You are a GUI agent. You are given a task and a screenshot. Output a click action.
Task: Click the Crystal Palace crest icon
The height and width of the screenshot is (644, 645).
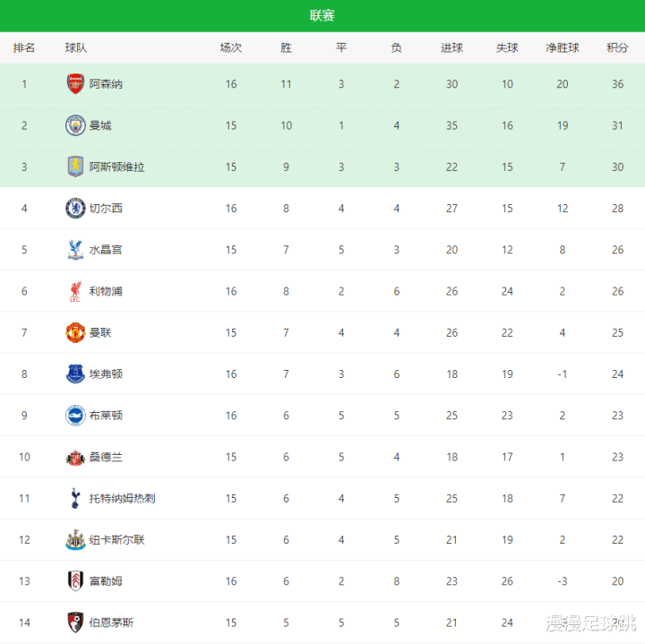point(75,250)
